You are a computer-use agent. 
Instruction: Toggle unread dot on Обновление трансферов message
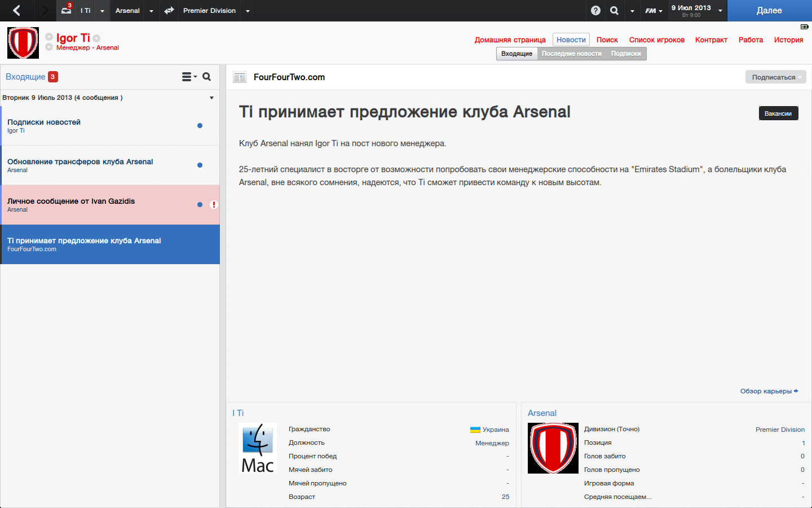tap(200, 165)
